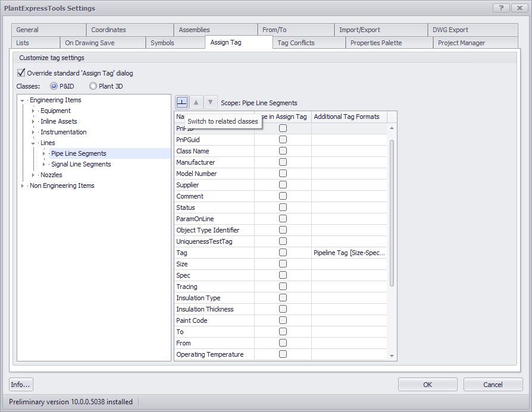532x412 pixels.
Task: Tick the Spec row checkbox
Action: click(x=283, y=275)
